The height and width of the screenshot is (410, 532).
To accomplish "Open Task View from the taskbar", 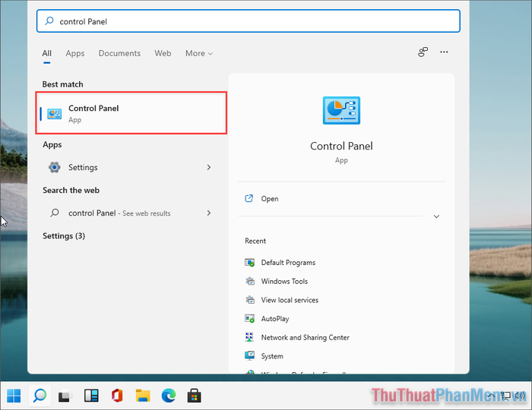I will 65,396.
